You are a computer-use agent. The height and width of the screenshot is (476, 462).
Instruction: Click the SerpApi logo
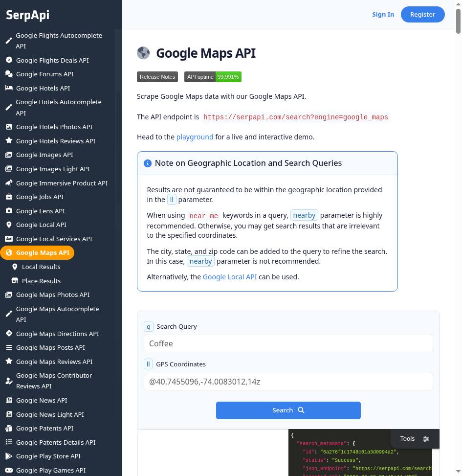pyautogui.click(x=27, y=15)
